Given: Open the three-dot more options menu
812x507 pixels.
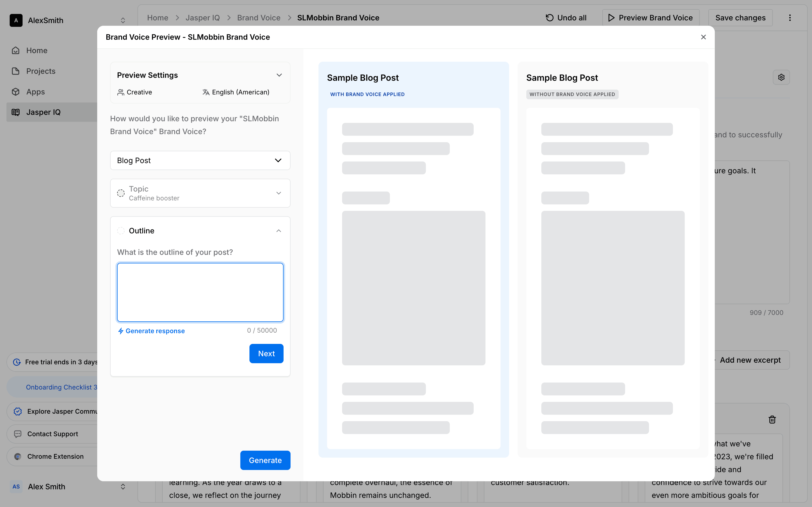Looking at the screenshot, I should coord(790,18).
